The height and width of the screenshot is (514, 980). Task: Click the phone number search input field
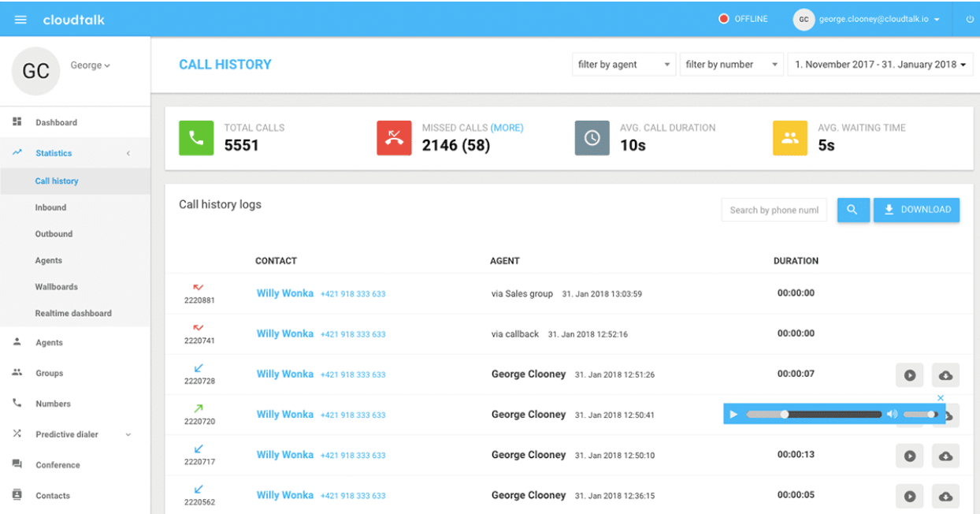774,210
